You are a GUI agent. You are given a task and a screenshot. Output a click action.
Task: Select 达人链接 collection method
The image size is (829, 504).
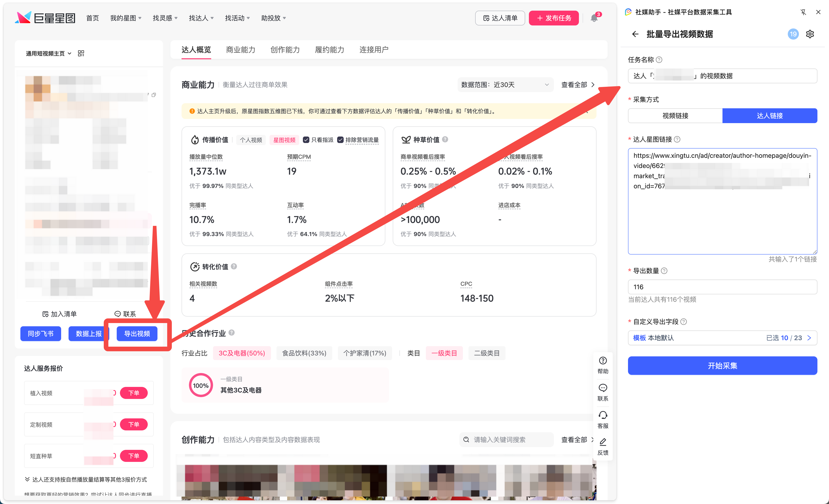[770, 116]
